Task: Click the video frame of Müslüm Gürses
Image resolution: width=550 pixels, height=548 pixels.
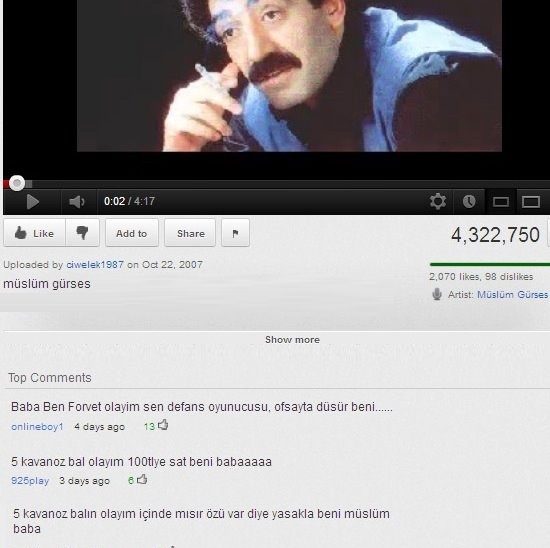Action: tap(289, 75)
